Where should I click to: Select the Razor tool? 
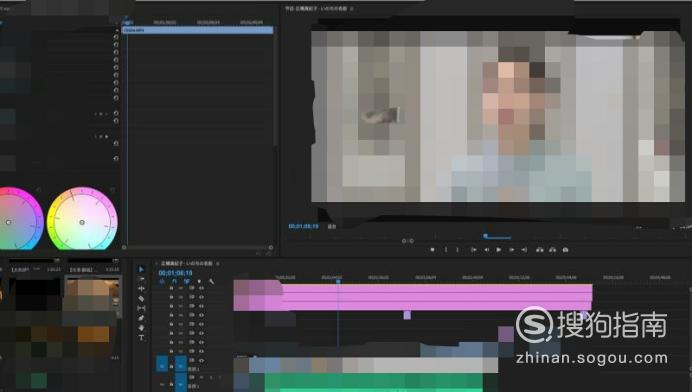141,298
